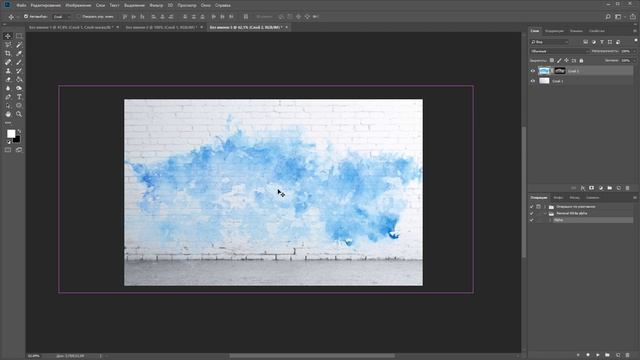Set the background color swatch
The image size is (640, 360).
(17, 140)
